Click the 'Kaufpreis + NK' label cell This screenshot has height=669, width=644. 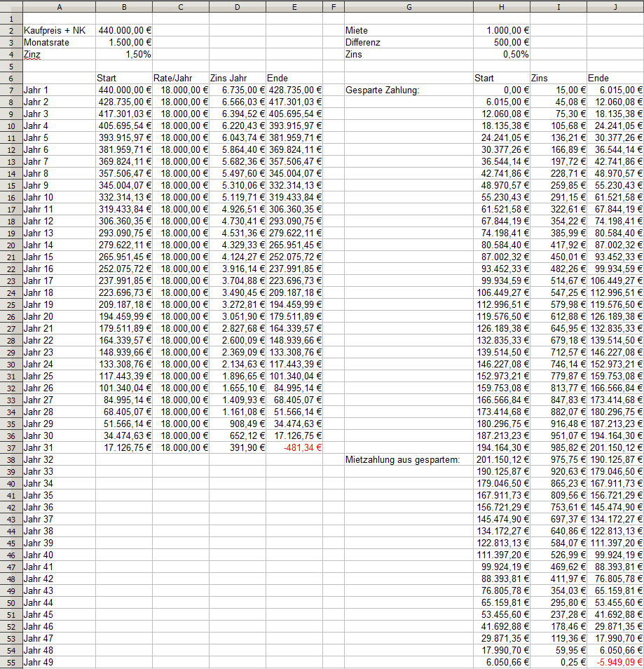60,31
